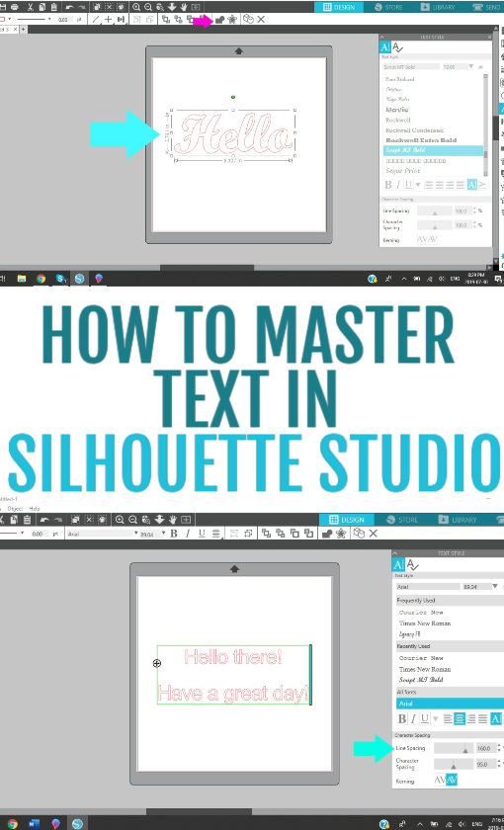This screenshot has height=830, width=504.
Task: Click the delete X icon in lower toolbar
Action: (x=374, y=534)
